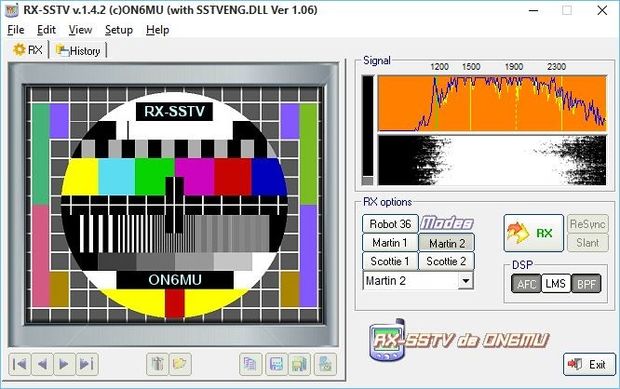Go to the next received image
The width and height of the screenshot is (620, 389).
[64, 364]
